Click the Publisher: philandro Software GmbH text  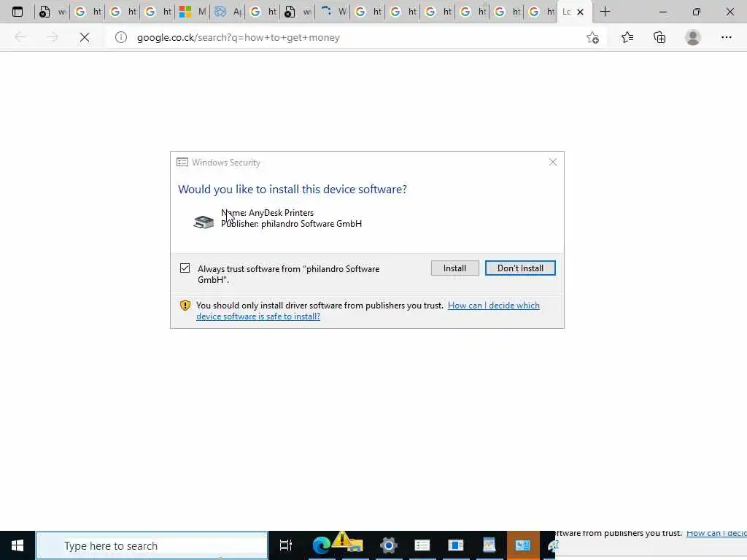point(291,224)
